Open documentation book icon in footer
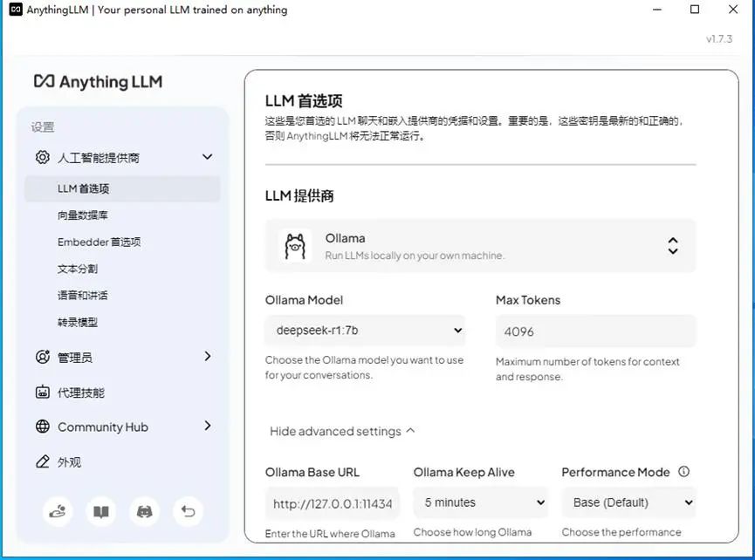This screenshot has height=560, width=755. pos(101,511)
